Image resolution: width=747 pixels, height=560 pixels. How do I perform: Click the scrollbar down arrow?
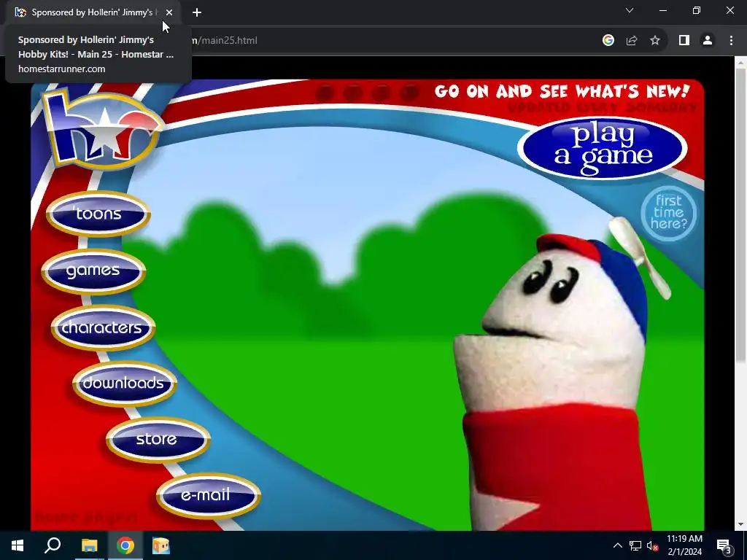tap(741, 524)
